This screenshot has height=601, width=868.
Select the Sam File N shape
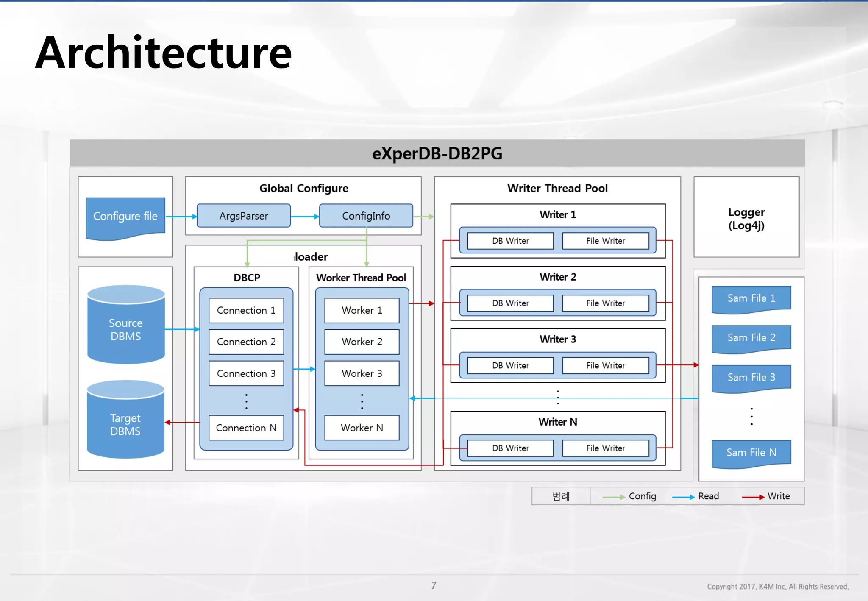[x=751, y=453]
